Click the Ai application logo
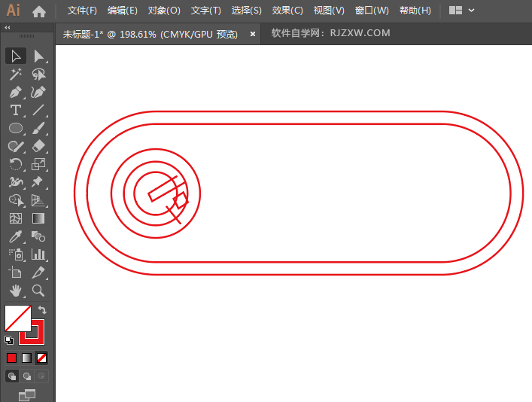The image size is (532, 402). coord(14,11)
